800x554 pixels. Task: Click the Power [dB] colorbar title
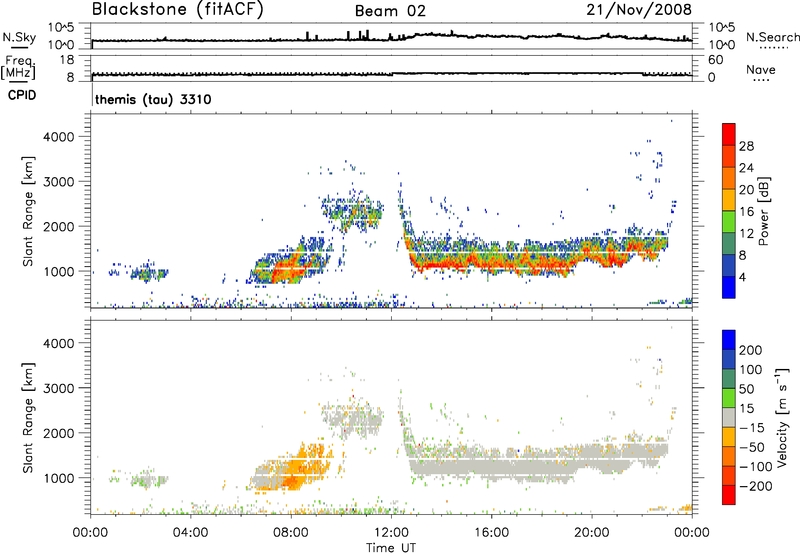pyautogui.click(x=764, y=211)
